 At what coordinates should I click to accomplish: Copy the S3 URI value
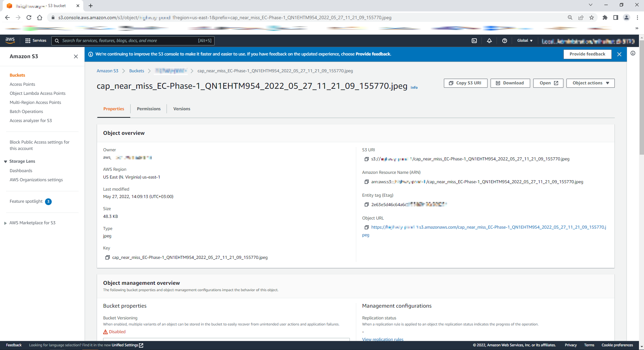pyautogui.click(x=367, y=159)
